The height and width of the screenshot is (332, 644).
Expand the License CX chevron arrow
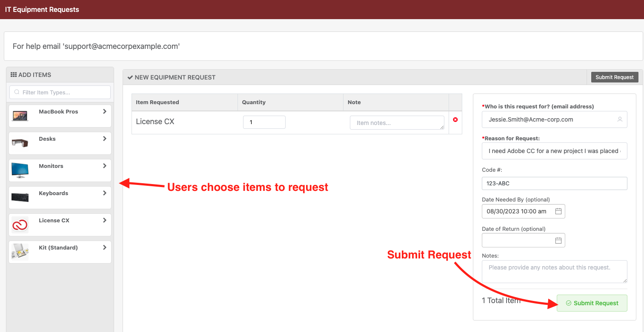105,220
